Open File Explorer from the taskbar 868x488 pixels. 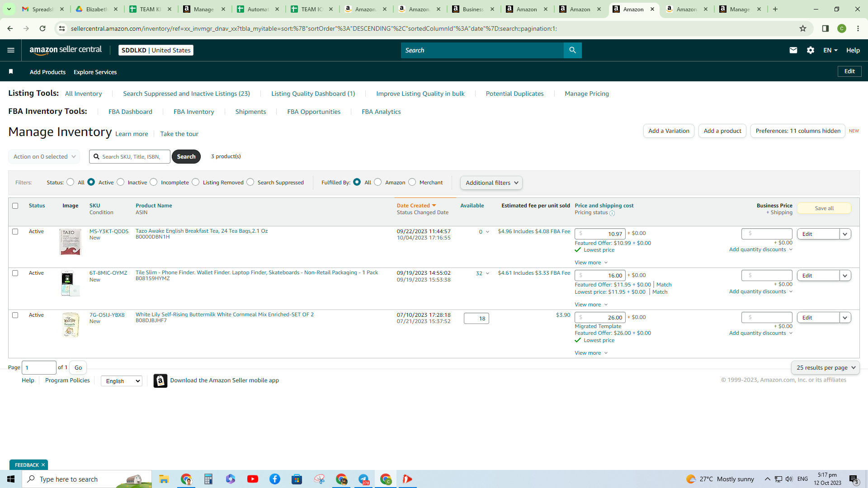(164, 479)
